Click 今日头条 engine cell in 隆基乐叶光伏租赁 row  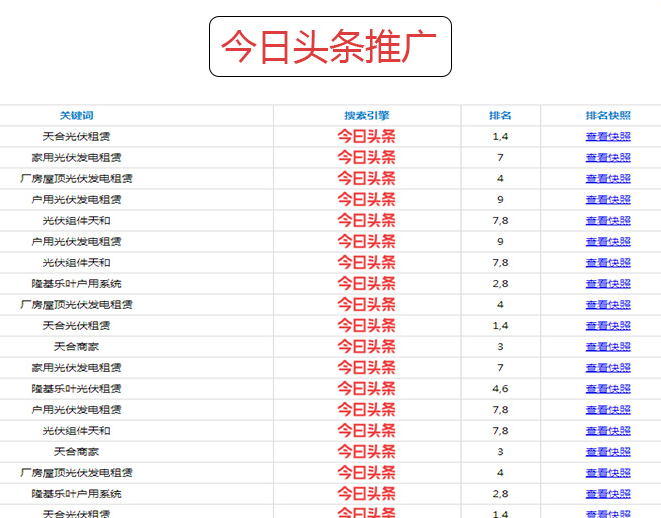[x=366, y=389]
